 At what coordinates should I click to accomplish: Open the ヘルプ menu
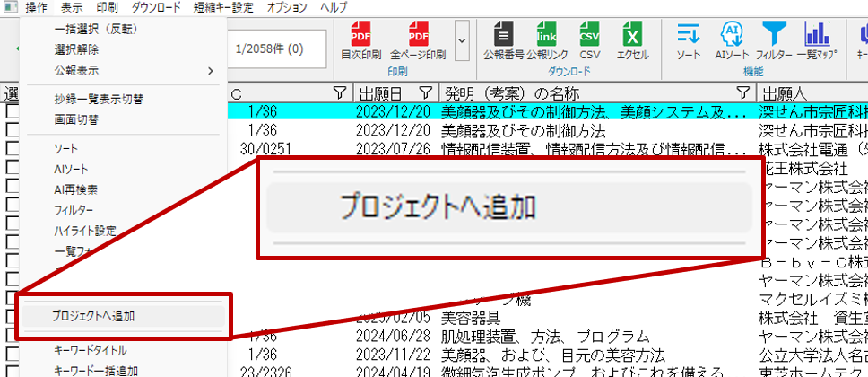[x=334, y=8]
